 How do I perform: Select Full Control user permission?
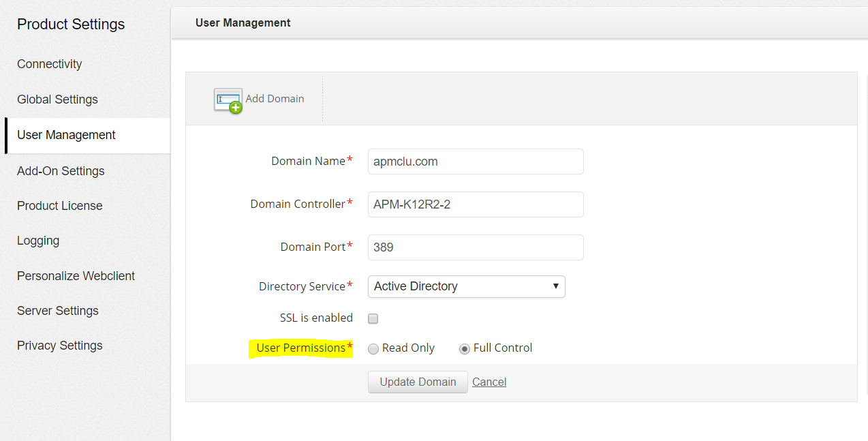tap(465, 349)
